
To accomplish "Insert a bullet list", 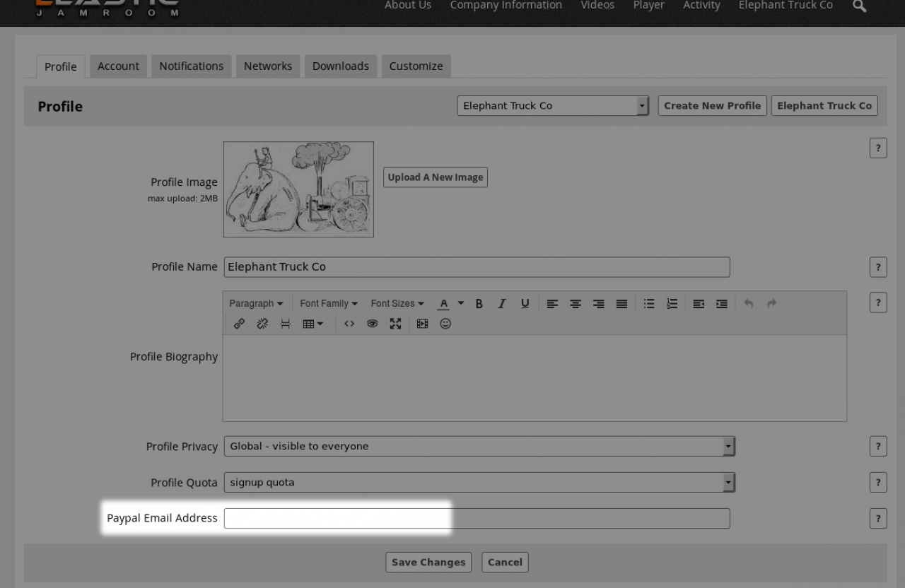I will pyautogui.click(x=648, y=303).
